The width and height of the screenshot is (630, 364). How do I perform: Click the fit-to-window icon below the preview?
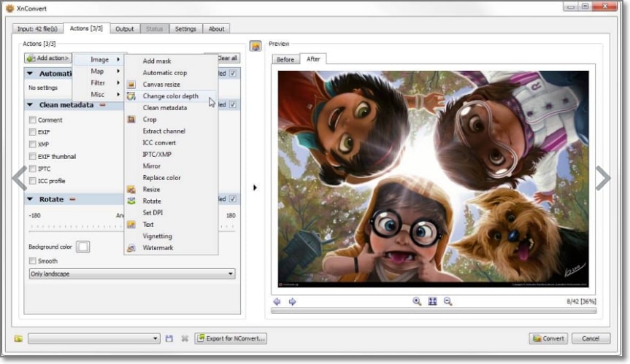point(432,301)
